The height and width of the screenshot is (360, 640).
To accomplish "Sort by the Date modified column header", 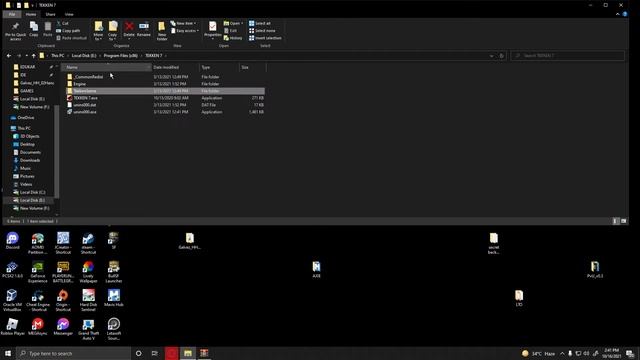I will (175, 67).
